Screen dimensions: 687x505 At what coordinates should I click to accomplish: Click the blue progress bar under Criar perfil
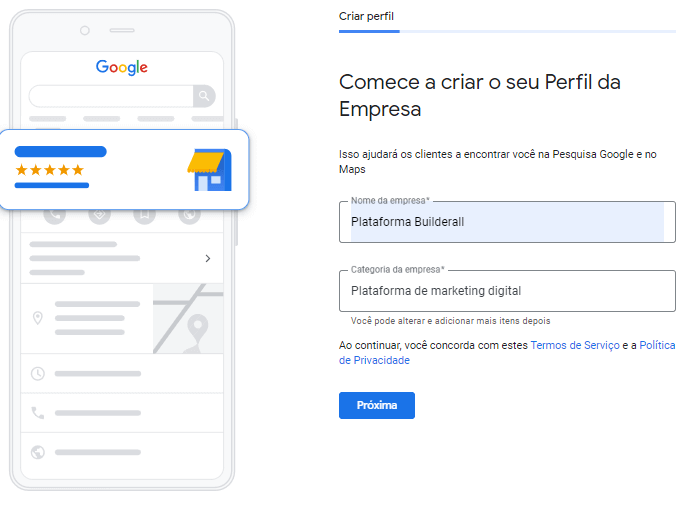click(369, 32)
